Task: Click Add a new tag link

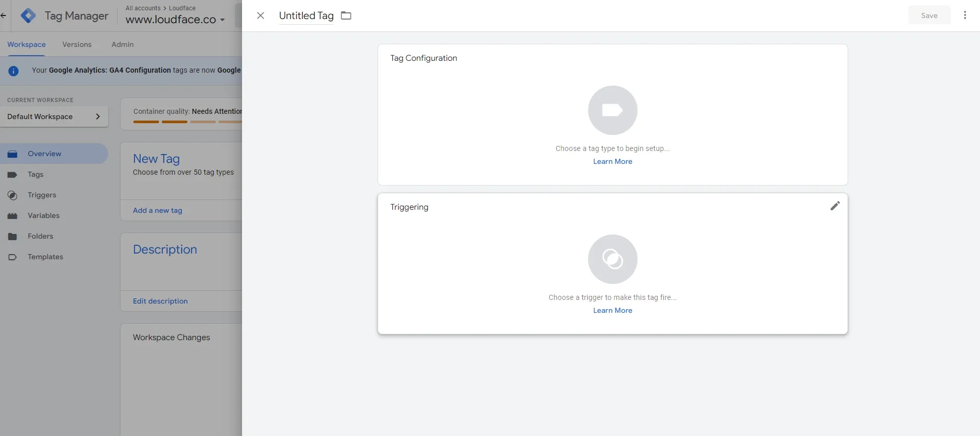Action: point(158,210)
